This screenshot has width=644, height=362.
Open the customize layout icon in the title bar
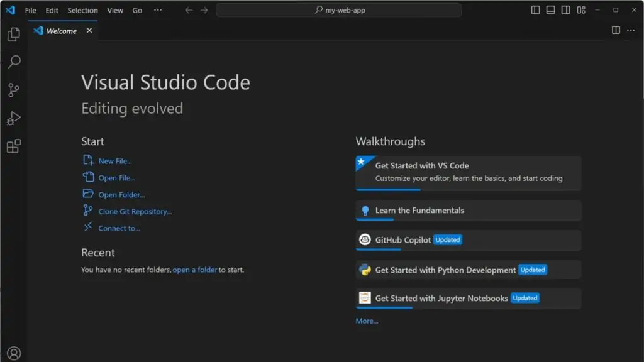(580, 9)
